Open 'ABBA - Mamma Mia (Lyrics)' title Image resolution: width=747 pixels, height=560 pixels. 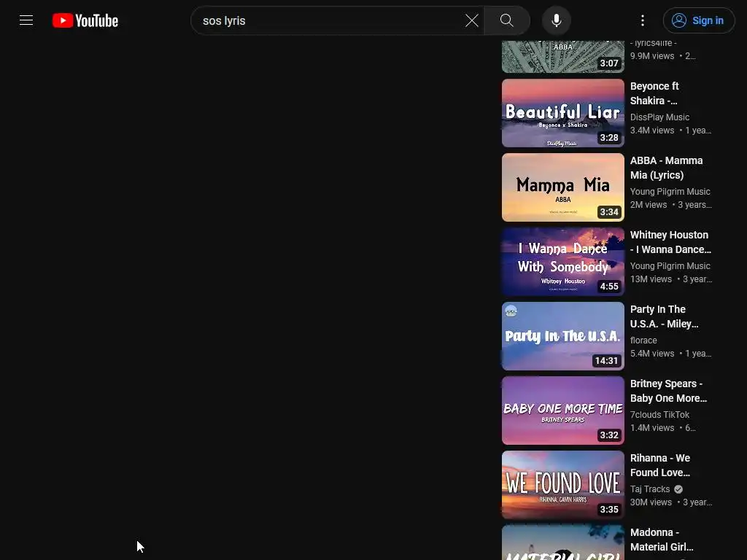667,168
